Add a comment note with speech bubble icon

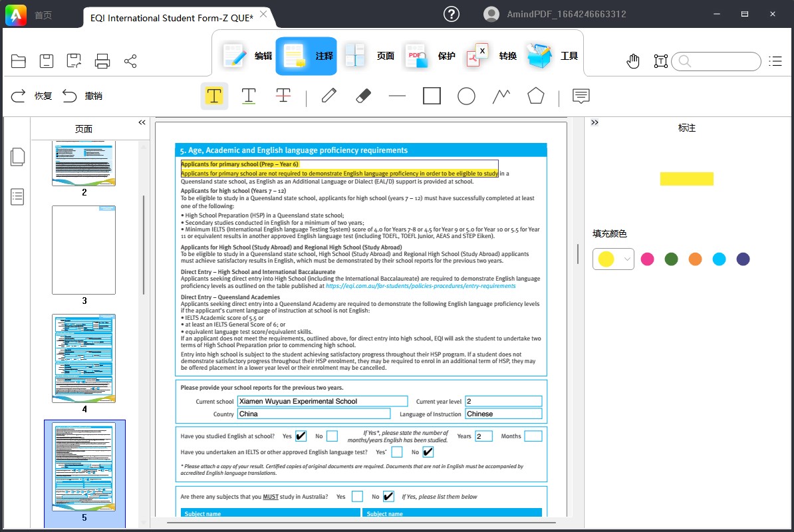[581, 96]
